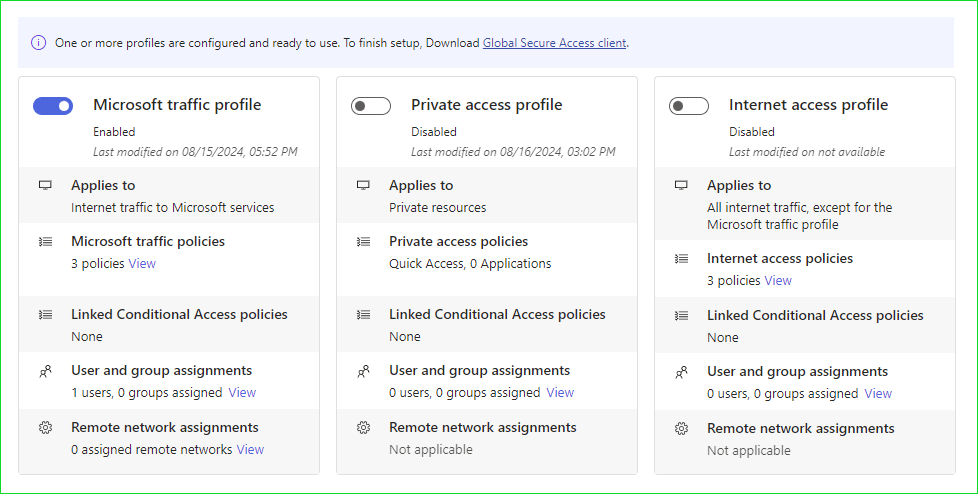Screen dimensions: 978x494
Task: Click the info icon in the banner
Action: pyautogui.click(x=38, y=43)
